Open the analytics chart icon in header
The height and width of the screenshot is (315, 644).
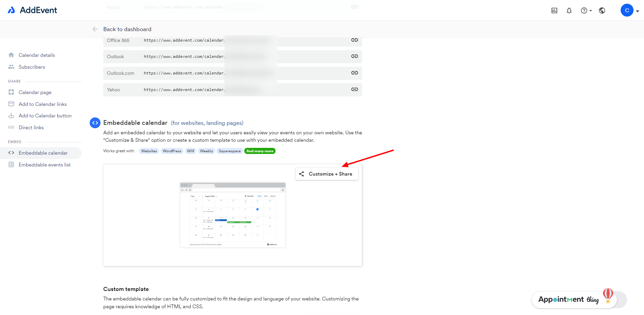point(554,10)
